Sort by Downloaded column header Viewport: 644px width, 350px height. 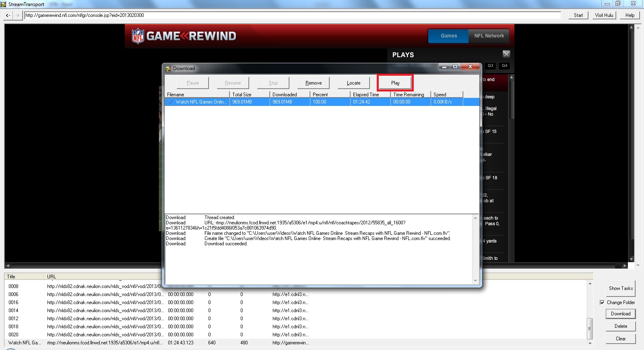(290, 95)
